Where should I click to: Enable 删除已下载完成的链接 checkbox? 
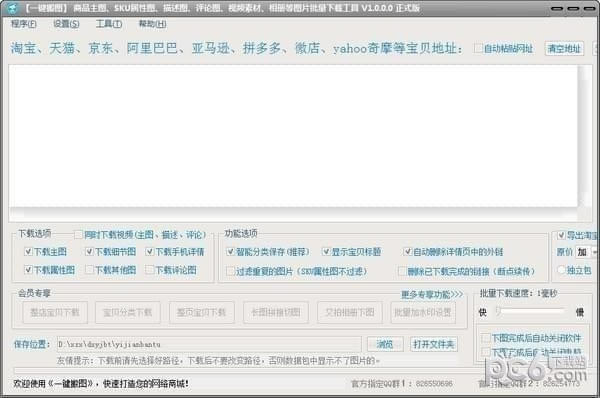click(x=401, y=271)
